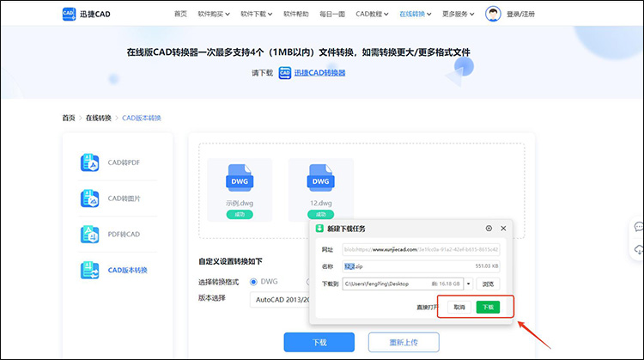Expand the 软件购买 menu
The image size is (644, 360).
tap(214, 14)
